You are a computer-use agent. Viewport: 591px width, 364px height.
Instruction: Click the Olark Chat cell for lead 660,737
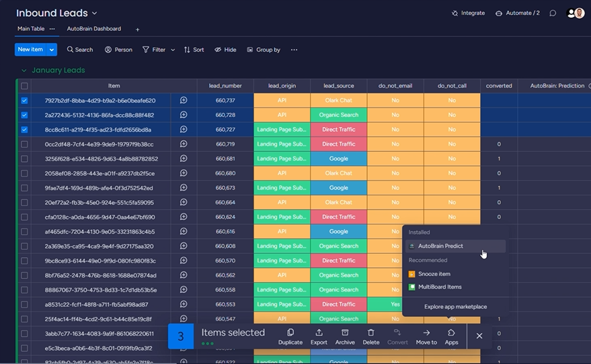[x=338, y=101]
